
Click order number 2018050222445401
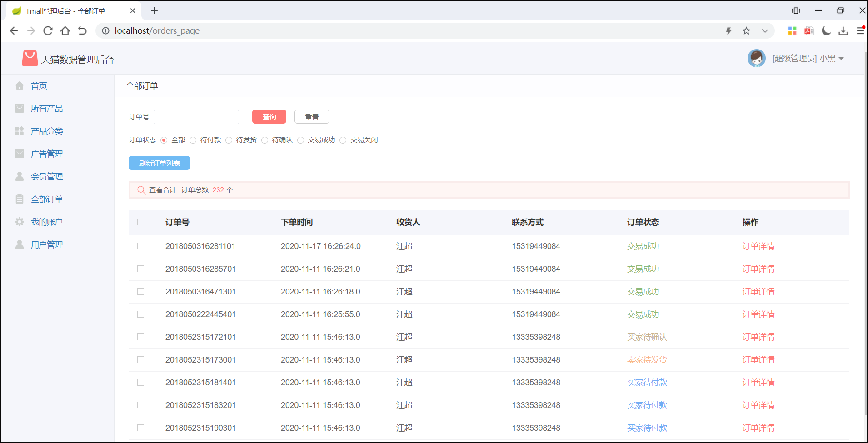coord(200,314)
